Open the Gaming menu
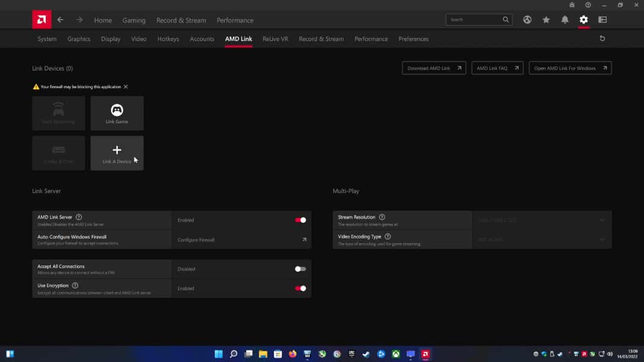 (x=134, y=20)
